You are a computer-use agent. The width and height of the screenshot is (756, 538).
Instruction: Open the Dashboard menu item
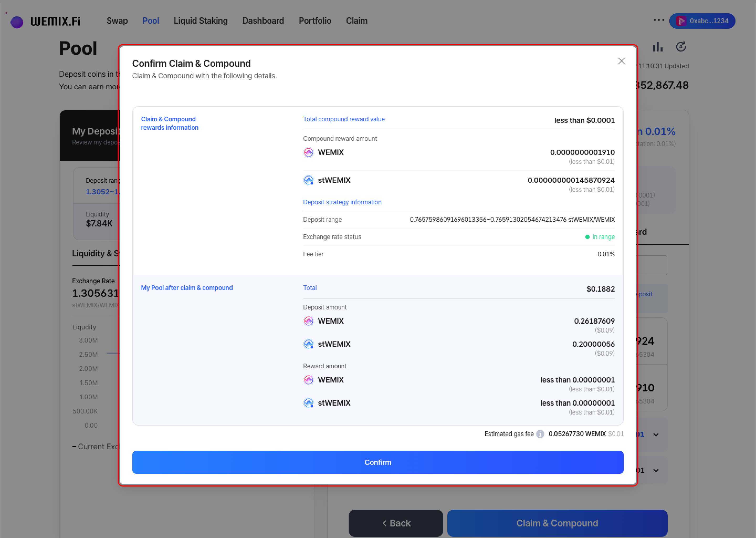tap(263, 21)
